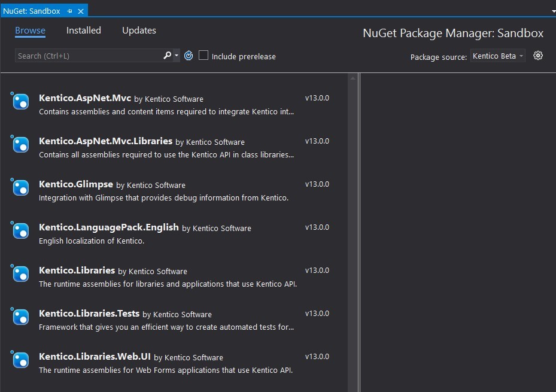Screen dimensions: 556x392
Task: Click the Kentico.Glimpse package icon
Action: pyautogui.click(x=20, y=187)
